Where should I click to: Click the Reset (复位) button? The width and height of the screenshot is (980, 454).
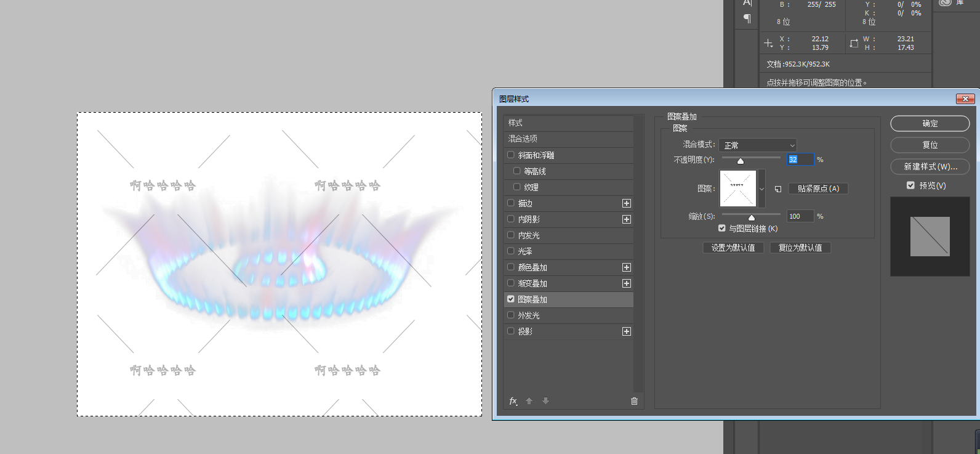point(930,145)
